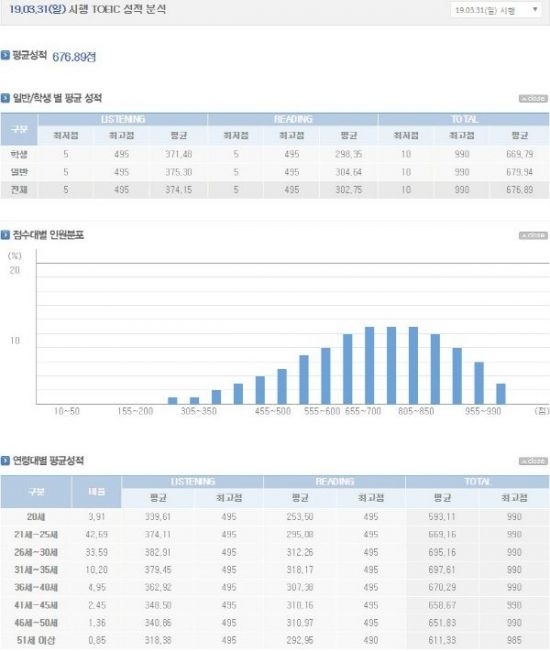This screenshot has height=651, width=550.
Task: Select the highlighted 전체 row
Action: tap(275, 190)
